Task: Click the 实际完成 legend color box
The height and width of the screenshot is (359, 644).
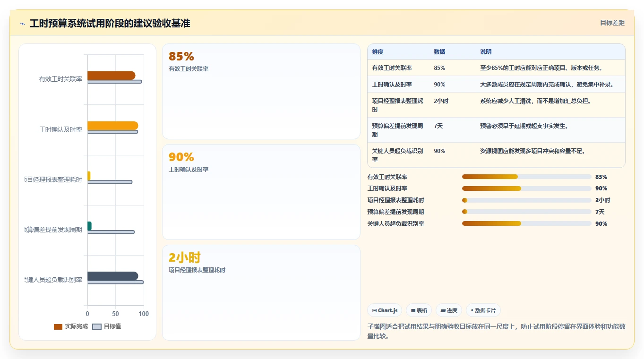Action: (58, 326)
